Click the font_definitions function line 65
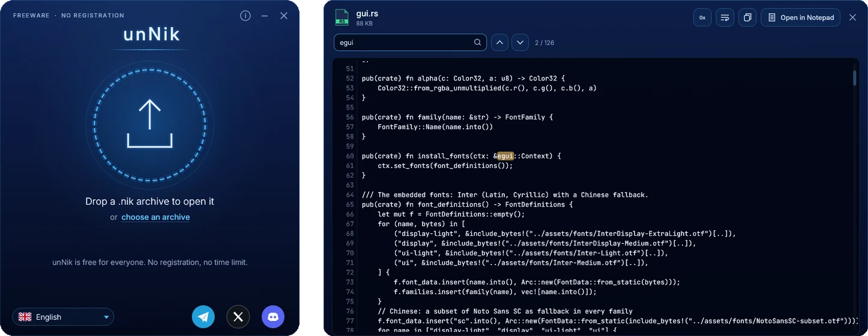Viewport: 868px width, 336px height. 468,205
